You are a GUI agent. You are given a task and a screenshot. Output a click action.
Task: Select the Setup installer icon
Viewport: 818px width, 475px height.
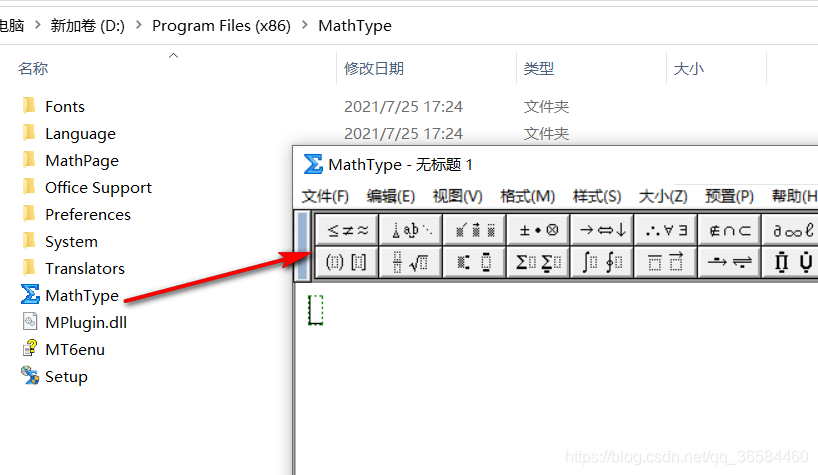30,375
